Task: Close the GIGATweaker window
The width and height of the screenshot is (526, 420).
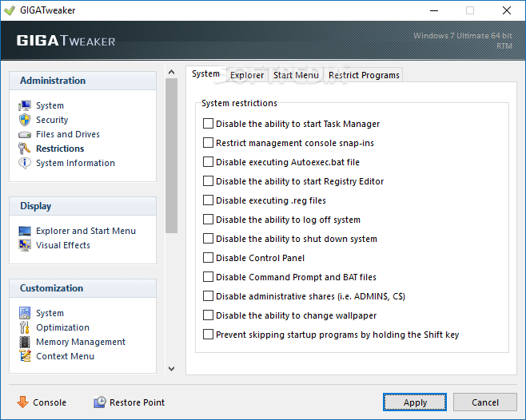Action: [x=507, y=10]
